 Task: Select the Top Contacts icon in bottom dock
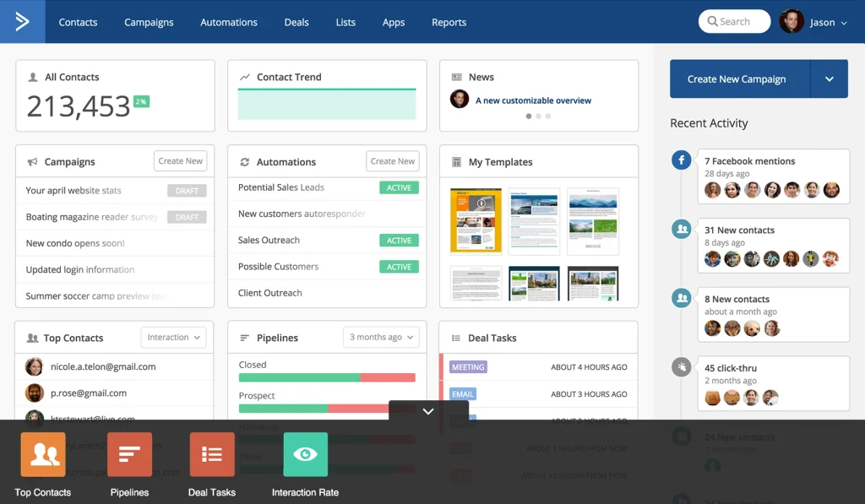(42, 454)
